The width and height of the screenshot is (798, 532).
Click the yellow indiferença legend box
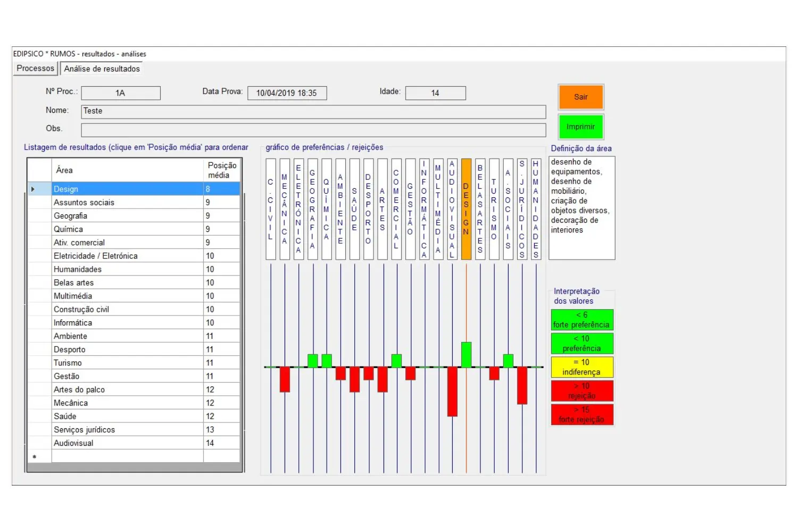pos(582,367)
